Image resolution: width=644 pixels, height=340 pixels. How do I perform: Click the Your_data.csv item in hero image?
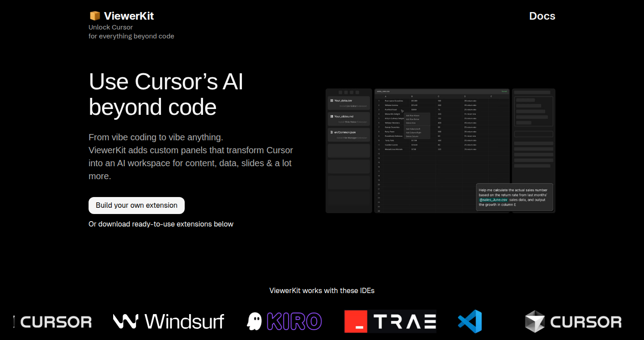pyautogui.click(x=349, y=103)
